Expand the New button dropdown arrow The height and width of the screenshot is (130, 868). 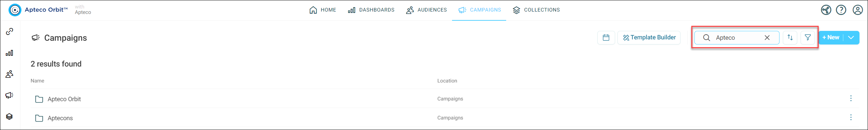pos(851,38)
